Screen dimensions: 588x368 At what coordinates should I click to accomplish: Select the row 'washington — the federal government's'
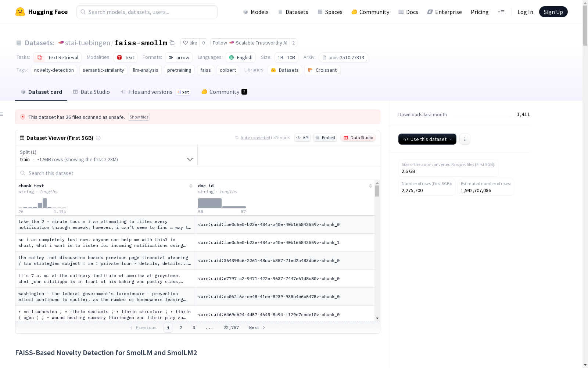[195, 297]
